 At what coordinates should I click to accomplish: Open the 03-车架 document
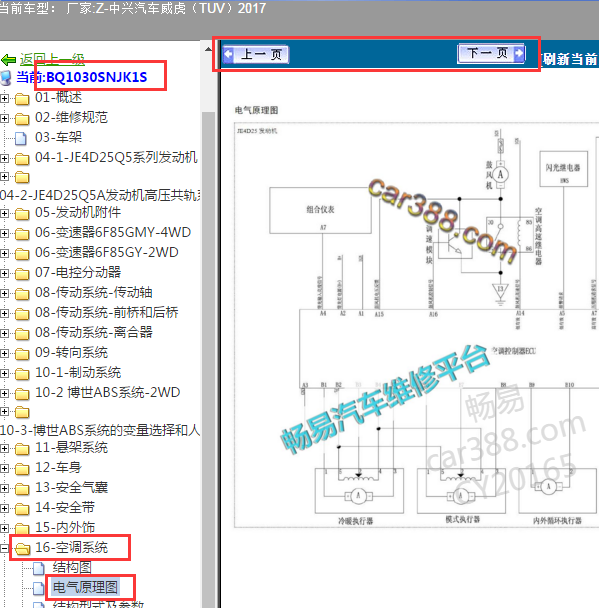[x=58, y=137]
